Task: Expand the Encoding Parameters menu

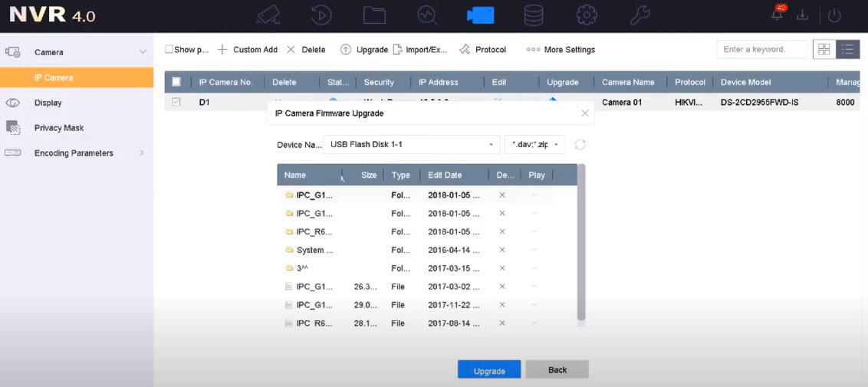Action: click(74, 153)
